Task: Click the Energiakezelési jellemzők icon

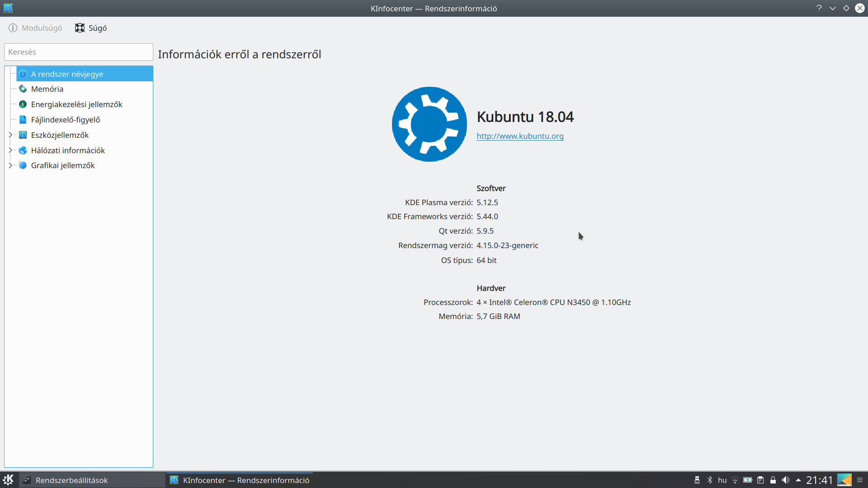Action: (23, 104)
